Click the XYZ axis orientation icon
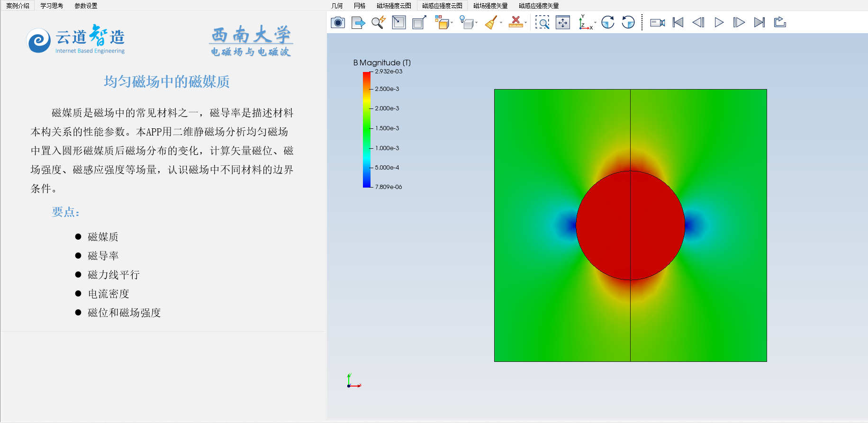This screenshot has width=868, height=423. pyautogui.click(x=585, y=22)
